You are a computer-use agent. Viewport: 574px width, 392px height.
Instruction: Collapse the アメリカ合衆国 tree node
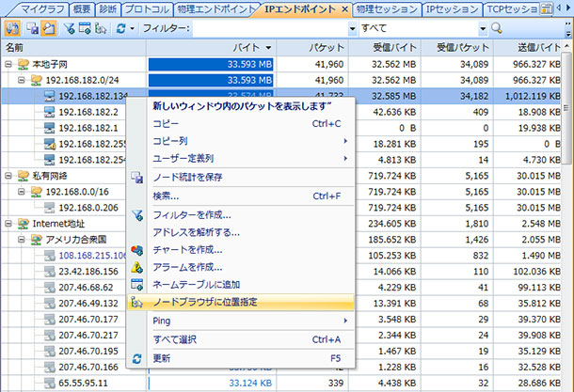23,240
